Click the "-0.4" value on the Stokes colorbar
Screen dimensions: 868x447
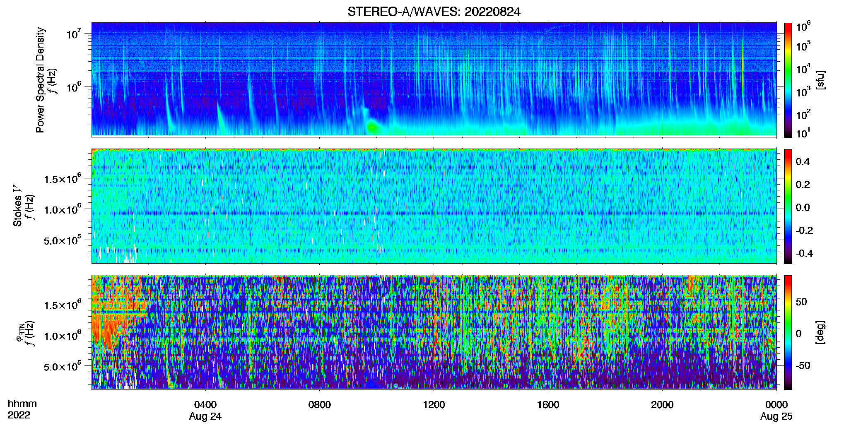[804, 253]
